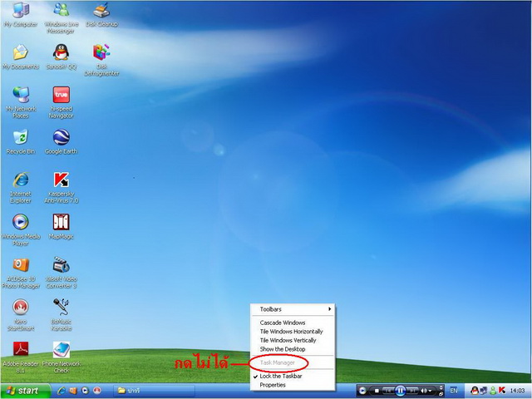The image size is (532, 399).
Task: Click the media toolbar up/down chevron
Action: click(441, 387)
